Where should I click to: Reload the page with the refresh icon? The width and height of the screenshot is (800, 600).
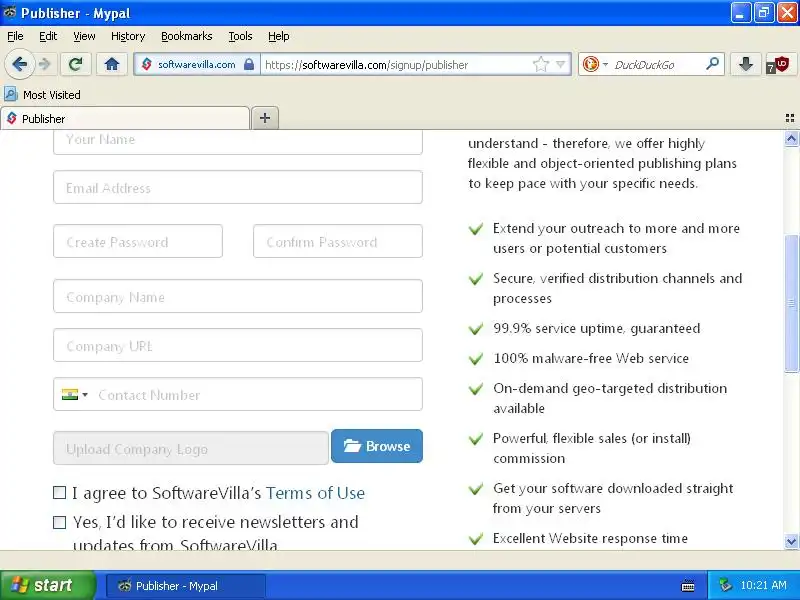pyautogui.click(x=76, y=64)
